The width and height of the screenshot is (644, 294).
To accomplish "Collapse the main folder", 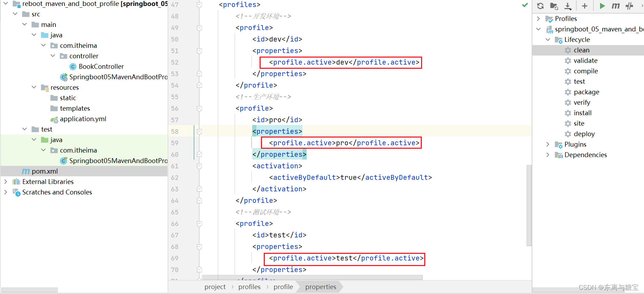I will coord(24,24).
